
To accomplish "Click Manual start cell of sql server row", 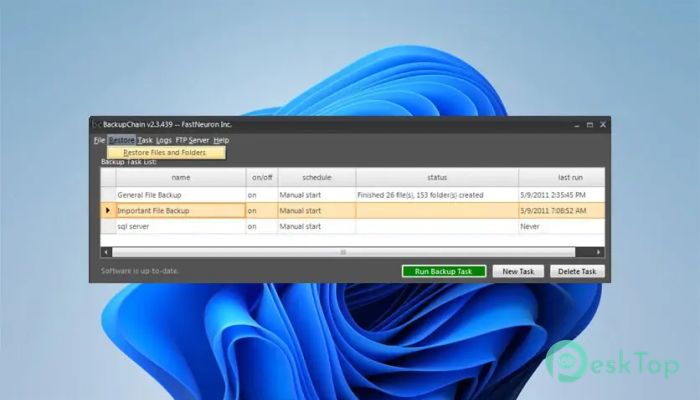I will 317,226.
